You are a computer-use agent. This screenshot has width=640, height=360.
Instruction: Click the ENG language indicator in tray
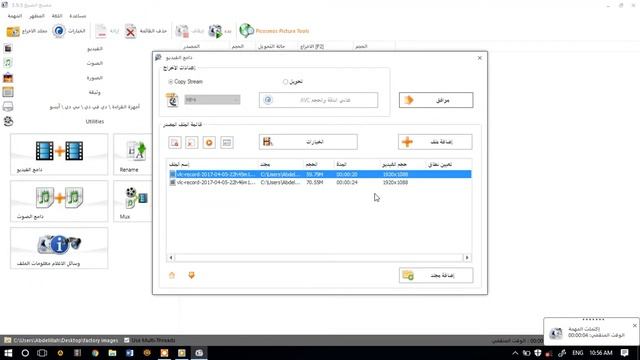[x=577, y=353]
